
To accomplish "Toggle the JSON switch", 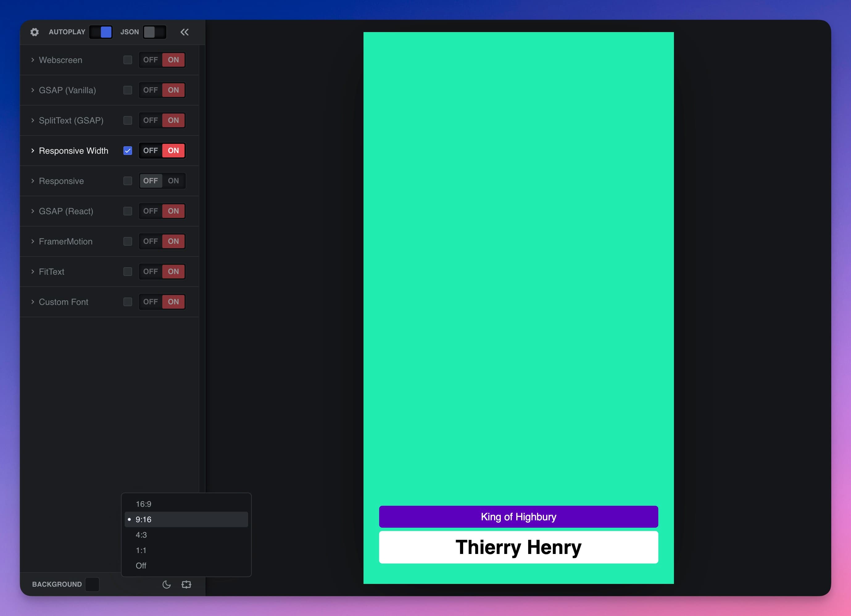I will [155, 32].
